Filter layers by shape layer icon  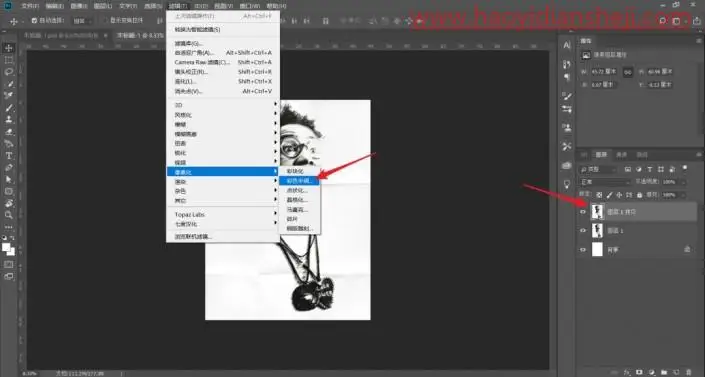point(660,169)
